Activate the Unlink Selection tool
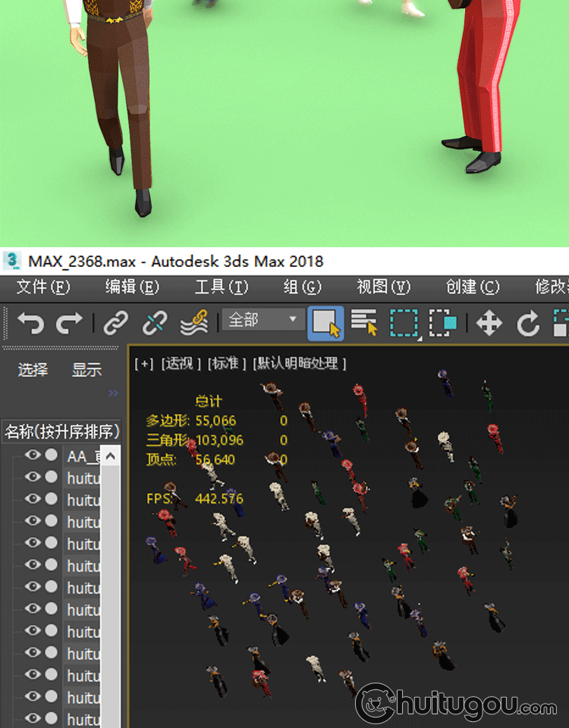Screen dimensions: 569x728 (155, 323)
